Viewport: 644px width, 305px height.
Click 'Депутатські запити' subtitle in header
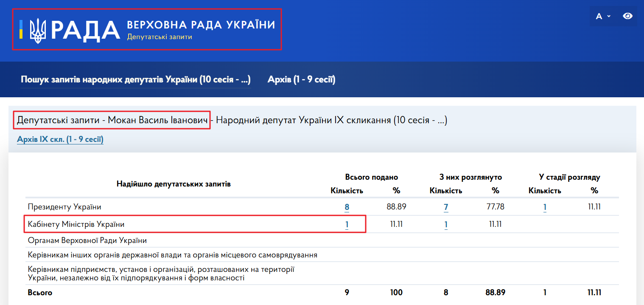click(160, 37)
